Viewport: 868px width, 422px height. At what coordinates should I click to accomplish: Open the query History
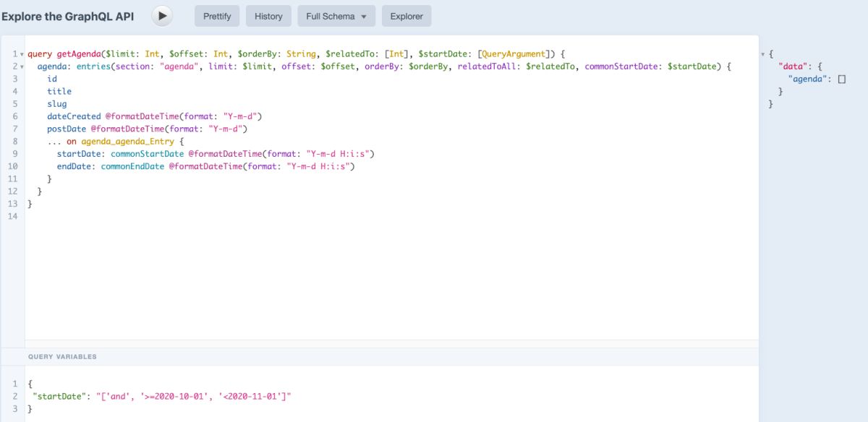[x=268, y=16]
